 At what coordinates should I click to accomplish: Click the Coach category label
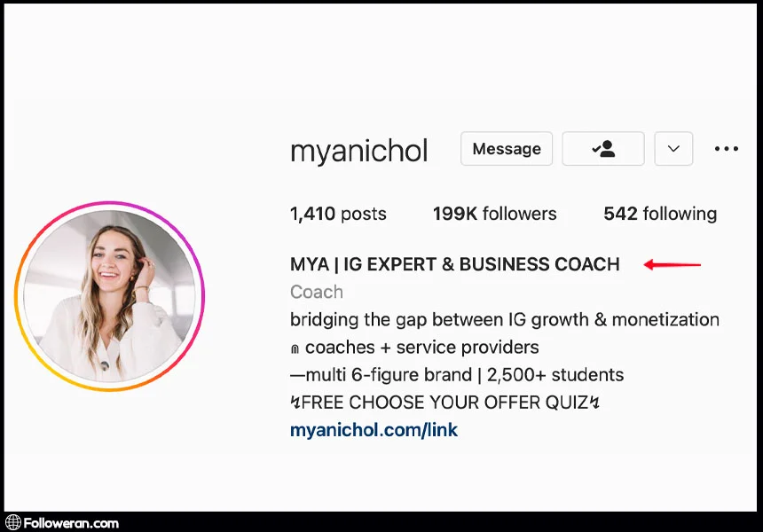tap(317, 292)
